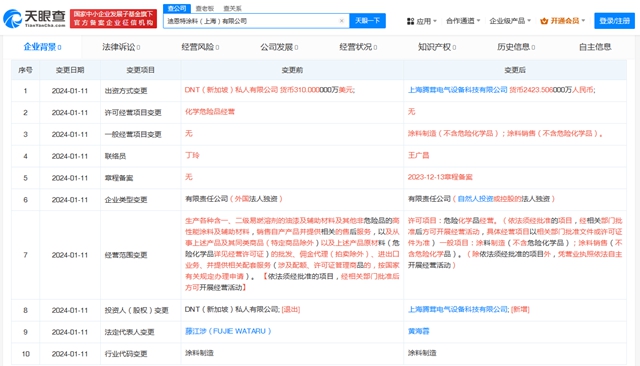The image size is (640, 366).
Task: Expand the 企业级产品 dropdown
Action: click(x=510, y=21)
